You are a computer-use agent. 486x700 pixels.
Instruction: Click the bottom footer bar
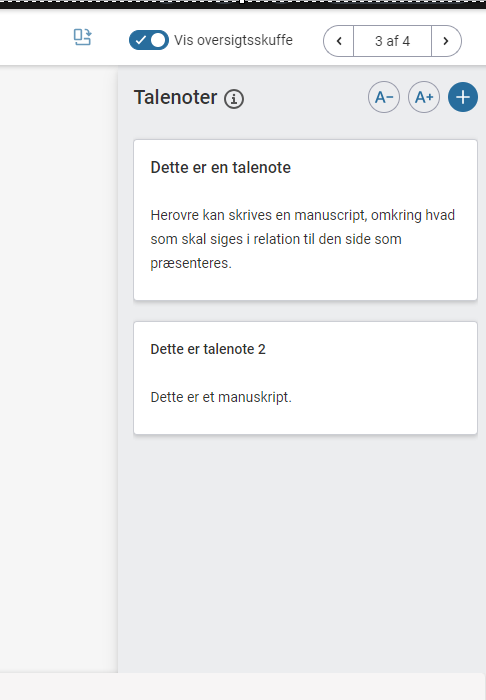[243, 686]
